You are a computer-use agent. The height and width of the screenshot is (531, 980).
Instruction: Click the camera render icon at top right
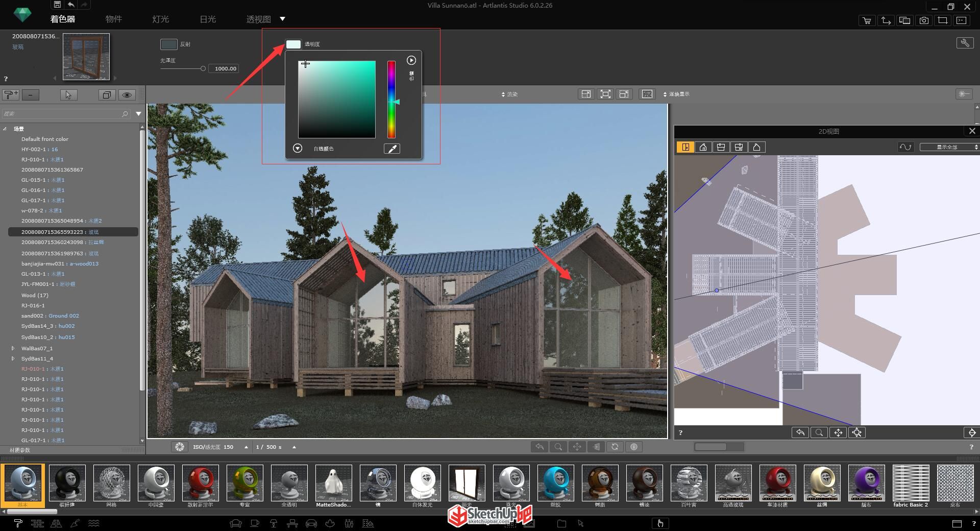[x=924, y=20]
